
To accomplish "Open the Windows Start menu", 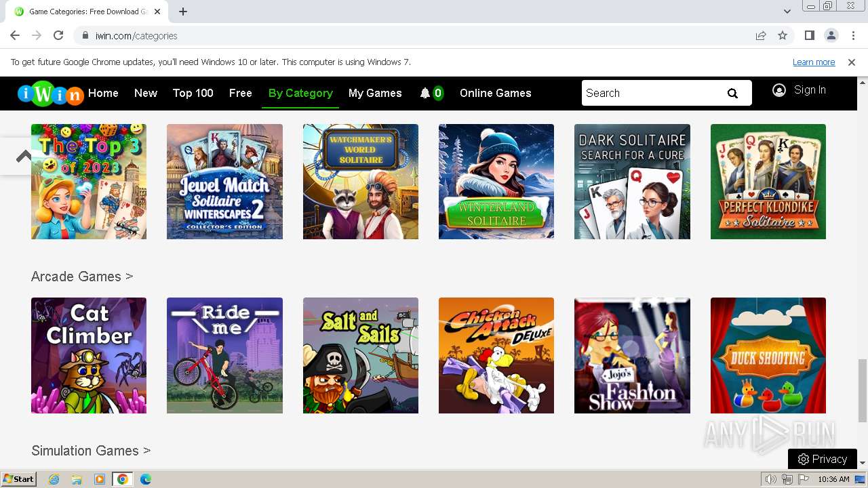I will [19, 479].
